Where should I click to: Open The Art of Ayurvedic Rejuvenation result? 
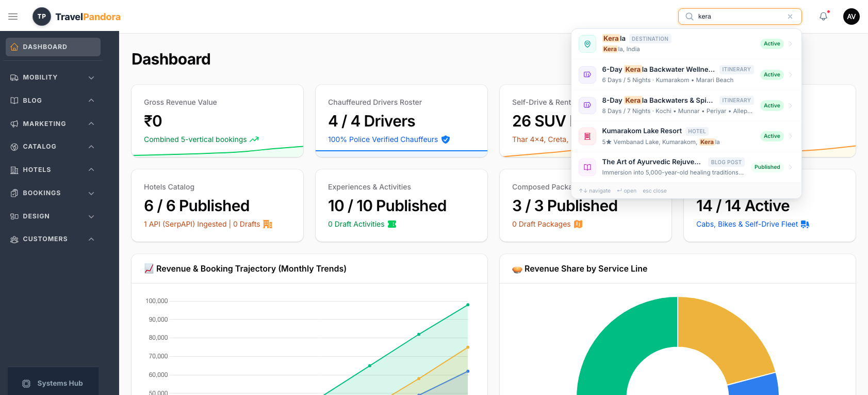tap(686, 167)
